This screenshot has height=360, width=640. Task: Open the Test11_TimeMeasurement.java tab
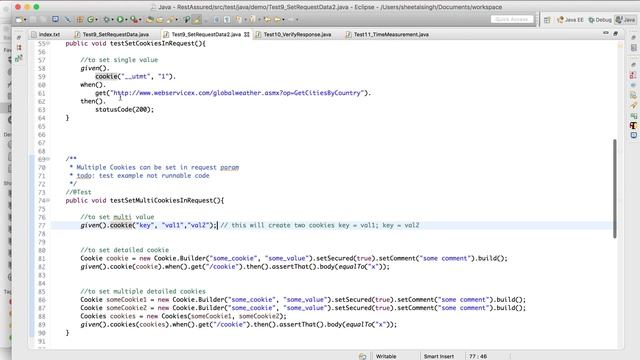(387, 35)
